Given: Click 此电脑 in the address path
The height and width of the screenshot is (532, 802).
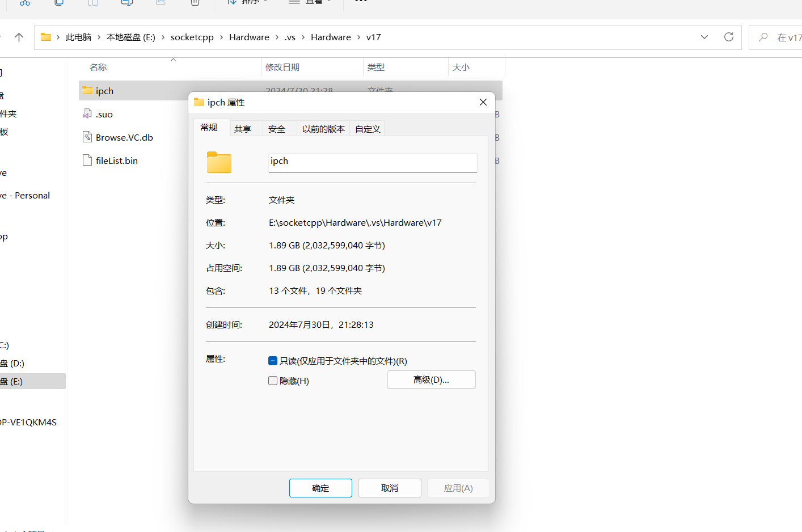Looking at the screenshot, I should 78,37.
